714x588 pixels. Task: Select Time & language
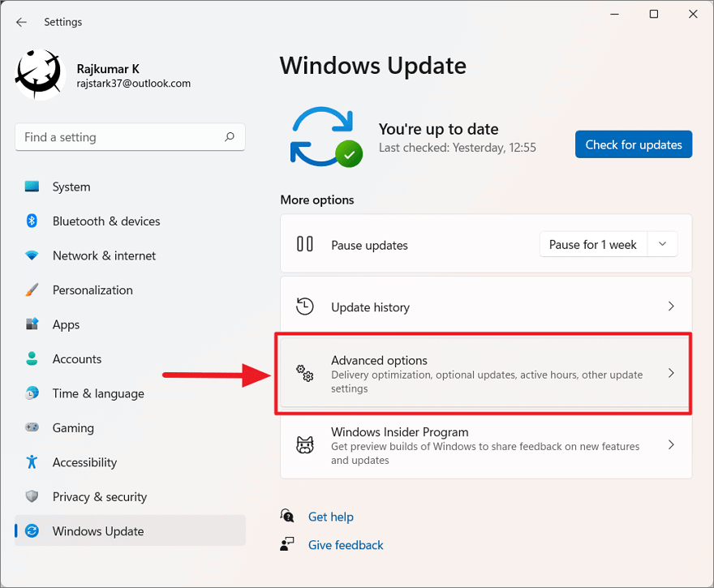coord(130,393)
